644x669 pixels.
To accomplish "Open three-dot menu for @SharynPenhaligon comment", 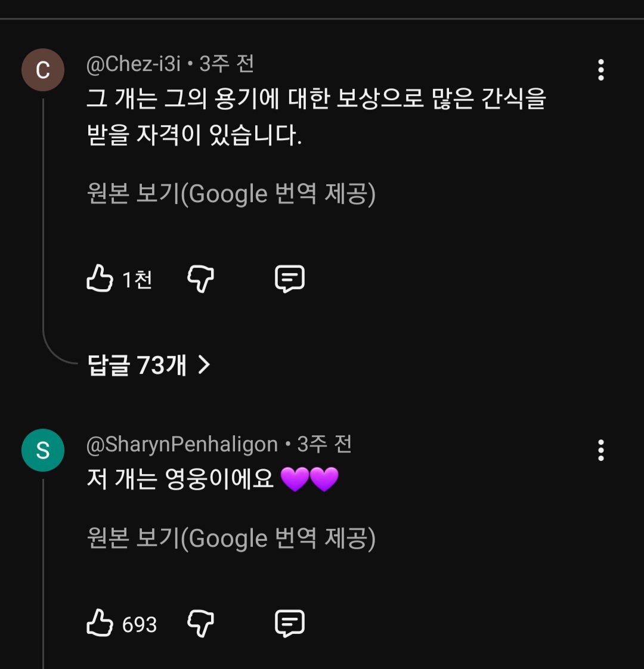I will tap(600, 450).
